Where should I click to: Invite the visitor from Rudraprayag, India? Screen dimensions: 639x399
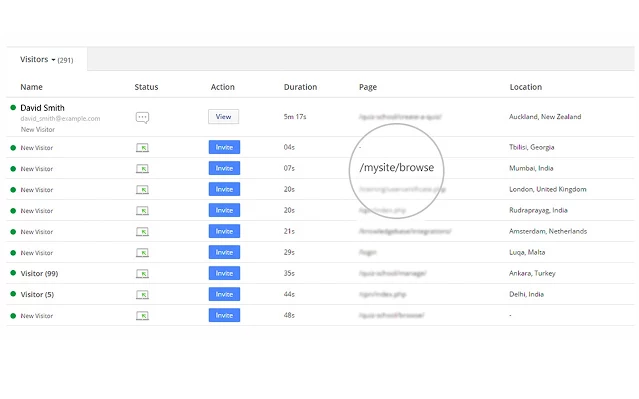(x=224, y=210)
